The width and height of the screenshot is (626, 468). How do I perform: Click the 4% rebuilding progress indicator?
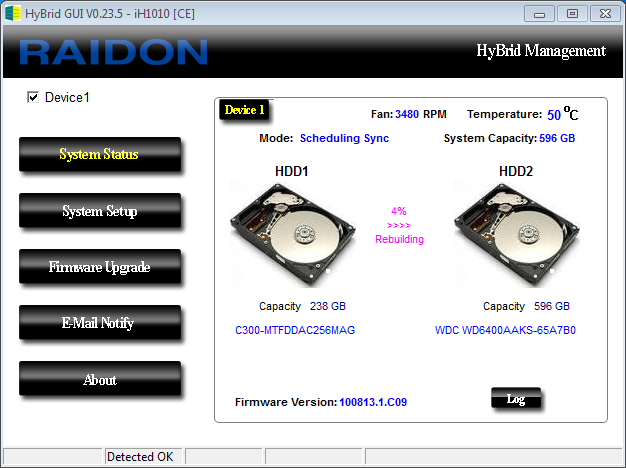399,211
